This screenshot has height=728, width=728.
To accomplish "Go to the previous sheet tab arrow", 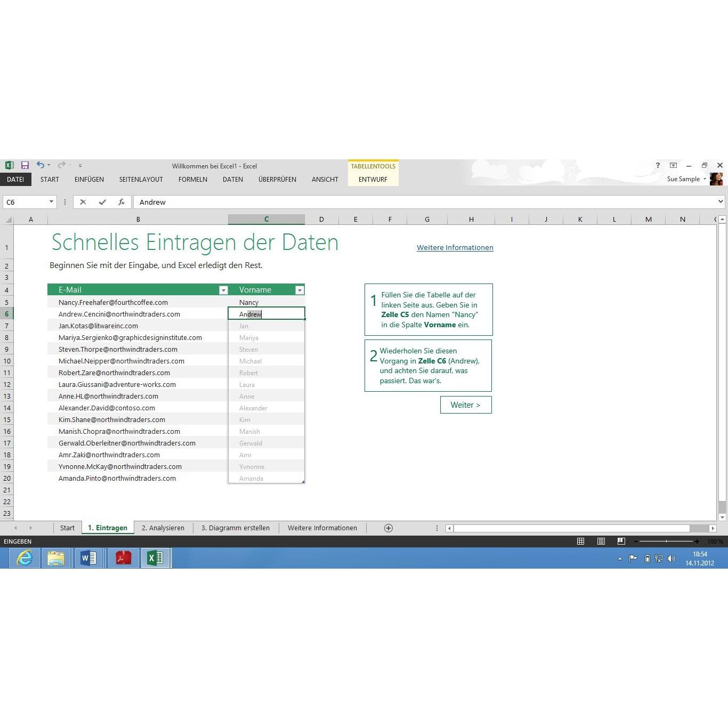I will pyautogui.click(x=15, y=528).
